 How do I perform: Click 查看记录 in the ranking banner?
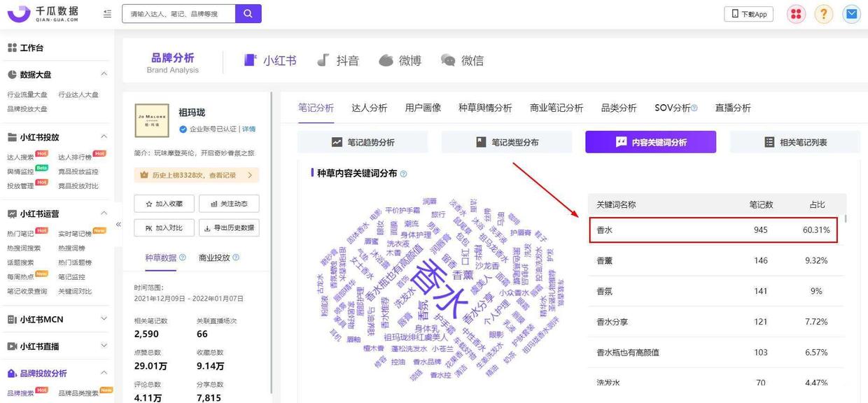pos(225,176)
